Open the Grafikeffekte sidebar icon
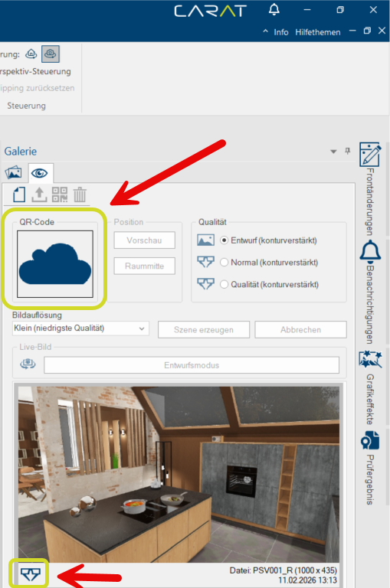390x588 pixels. (370, 359)
